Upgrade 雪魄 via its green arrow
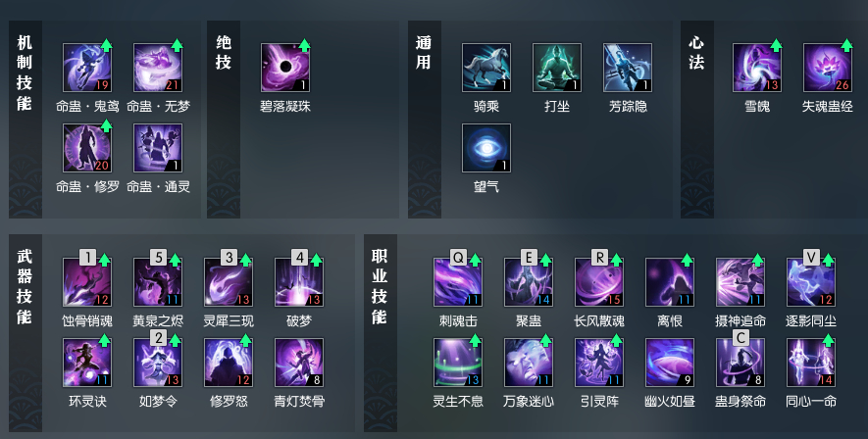 click(x=776, y=45)
